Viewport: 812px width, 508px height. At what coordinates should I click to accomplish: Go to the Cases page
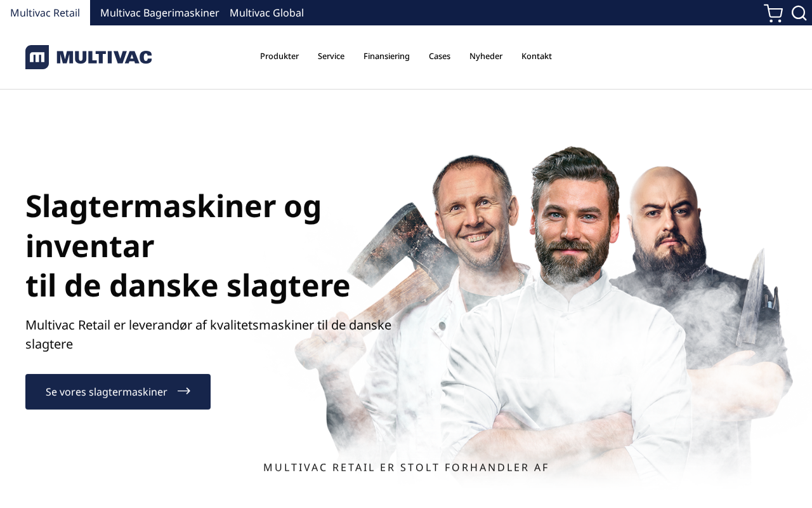click(x=440, y=56)
